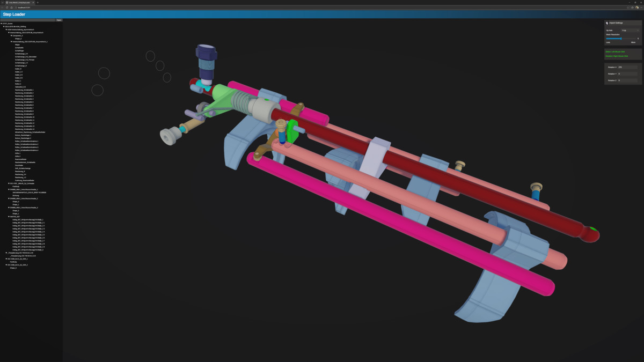
Task: Open the browser profile avatar
Action: coord(637,8)
